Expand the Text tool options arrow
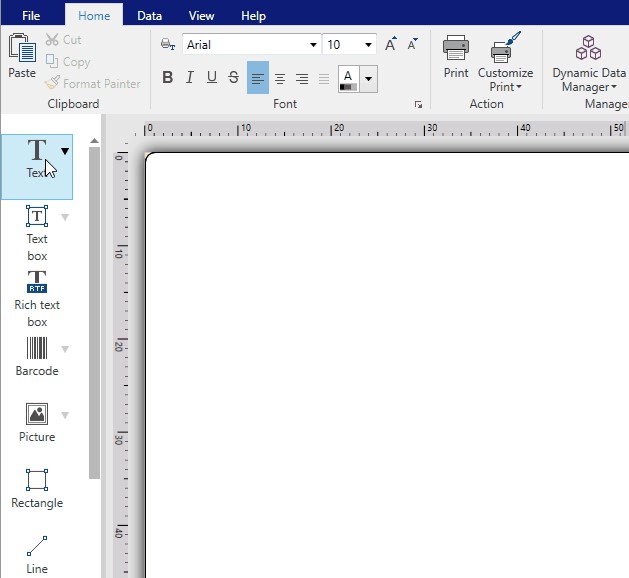629x578 pixels. (x=65, y=151)
